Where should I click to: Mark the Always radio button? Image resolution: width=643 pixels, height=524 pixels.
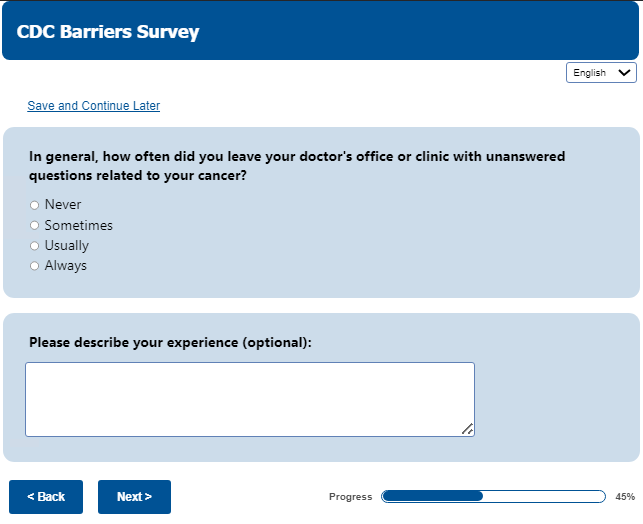click(x=35, y=266)
